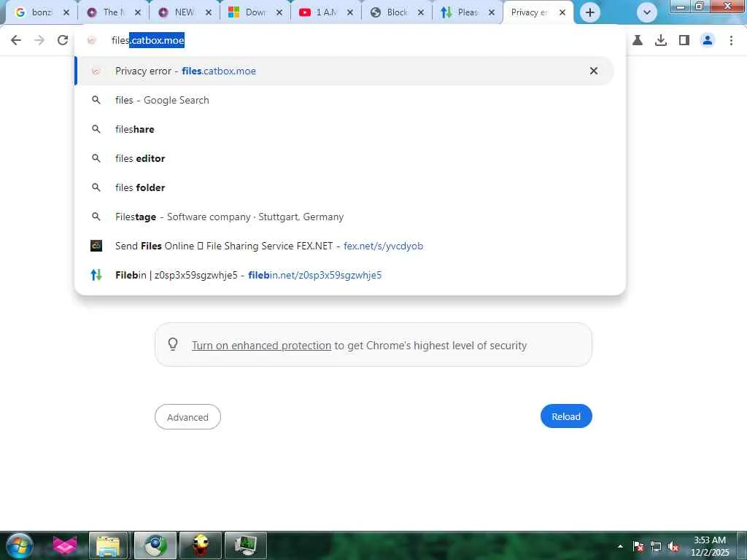Open the yellow smiley taskbar app

pos(201,545)
